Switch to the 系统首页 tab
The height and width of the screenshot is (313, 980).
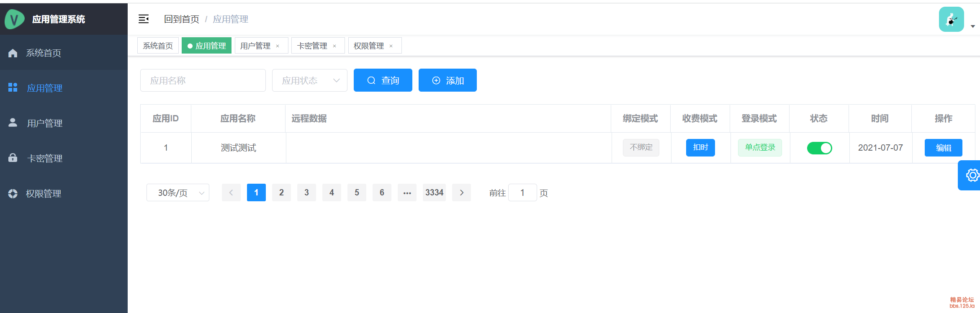[158, 46]
